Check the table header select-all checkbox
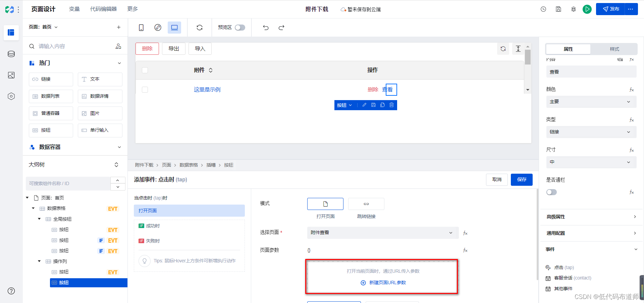 145,70
